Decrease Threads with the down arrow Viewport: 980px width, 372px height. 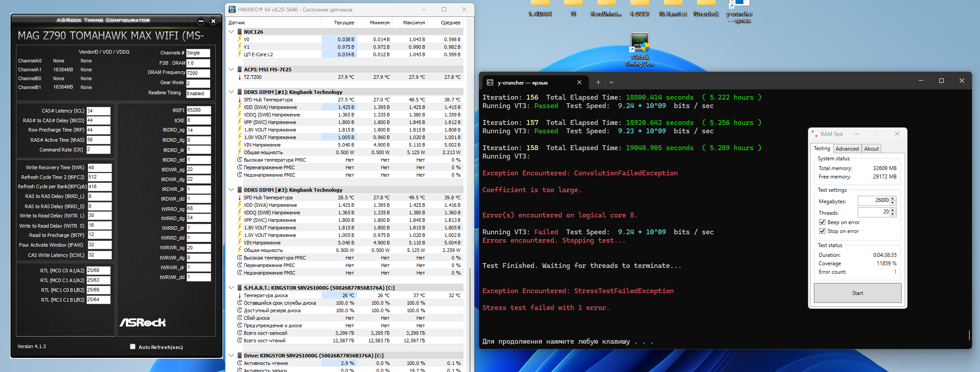click(893, 214)
